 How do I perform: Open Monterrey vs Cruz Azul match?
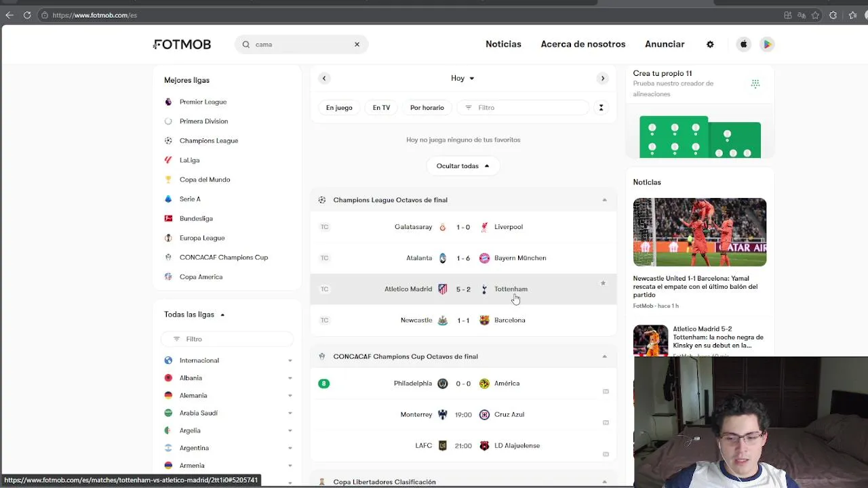coord(463,415)
